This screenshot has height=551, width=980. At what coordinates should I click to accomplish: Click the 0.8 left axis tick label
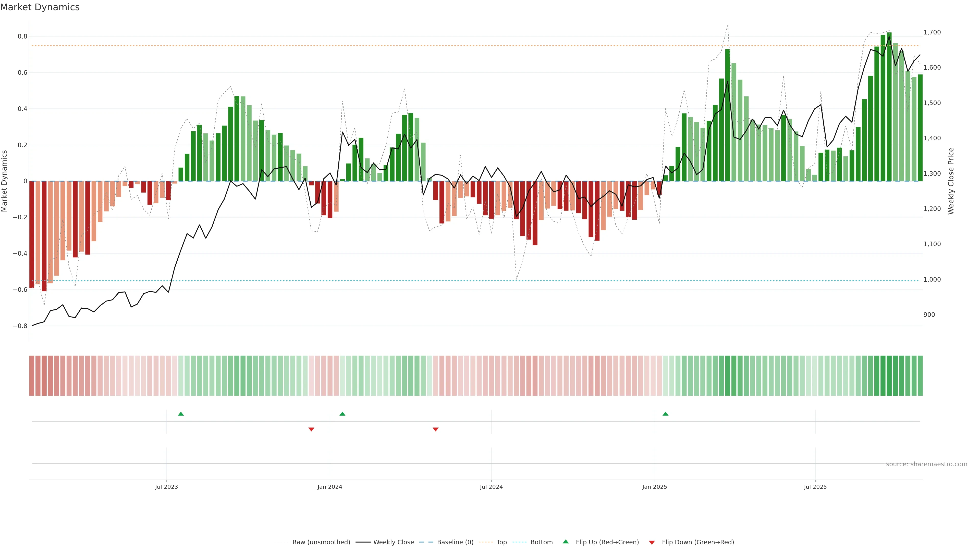[22, 36]
